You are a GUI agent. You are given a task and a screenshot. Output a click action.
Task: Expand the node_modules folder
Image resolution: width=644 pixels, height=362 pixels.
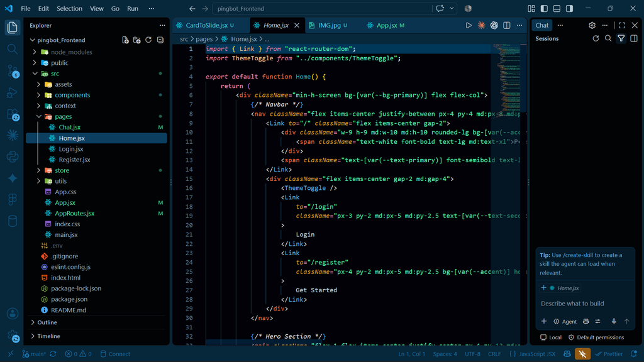click(72, 52)
